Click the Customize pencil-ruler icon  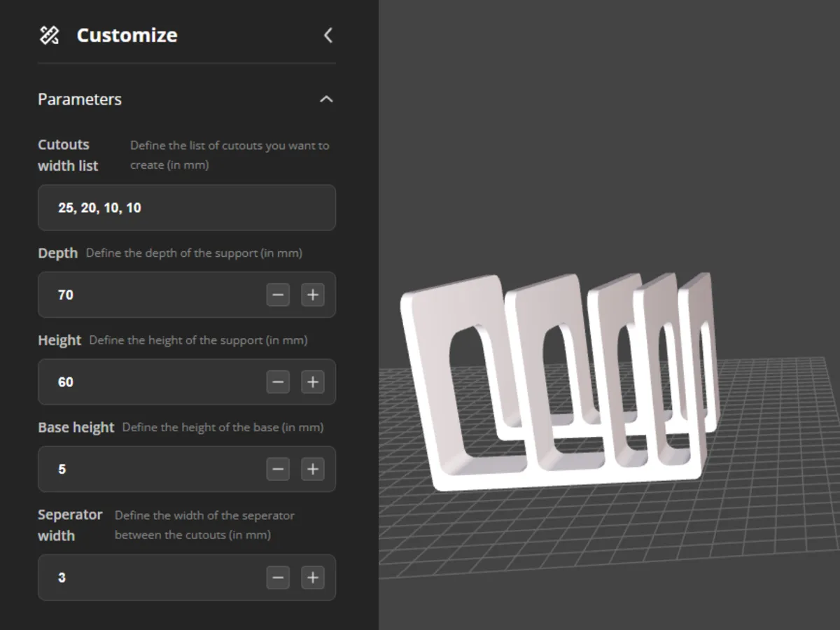49,35
